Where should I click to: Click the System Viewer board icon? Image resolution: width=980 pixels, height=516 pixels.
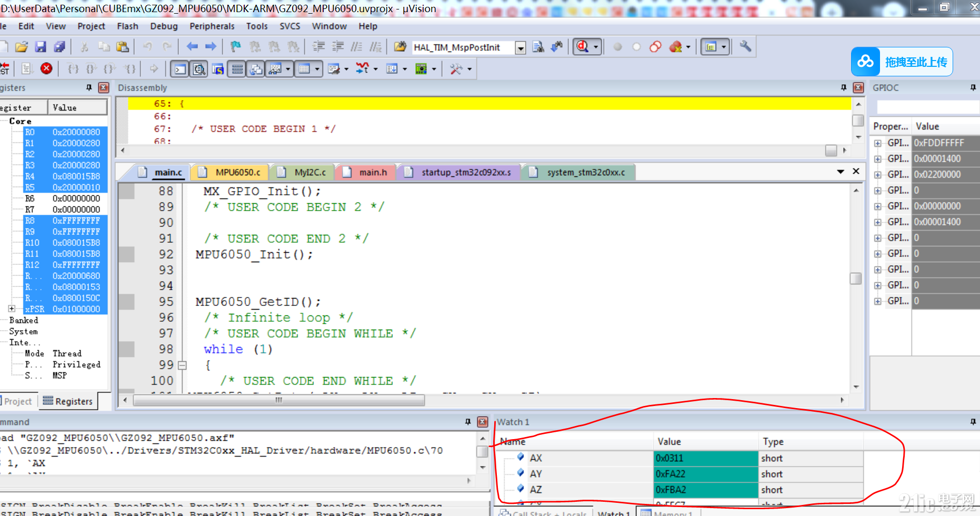pos(421,69)
